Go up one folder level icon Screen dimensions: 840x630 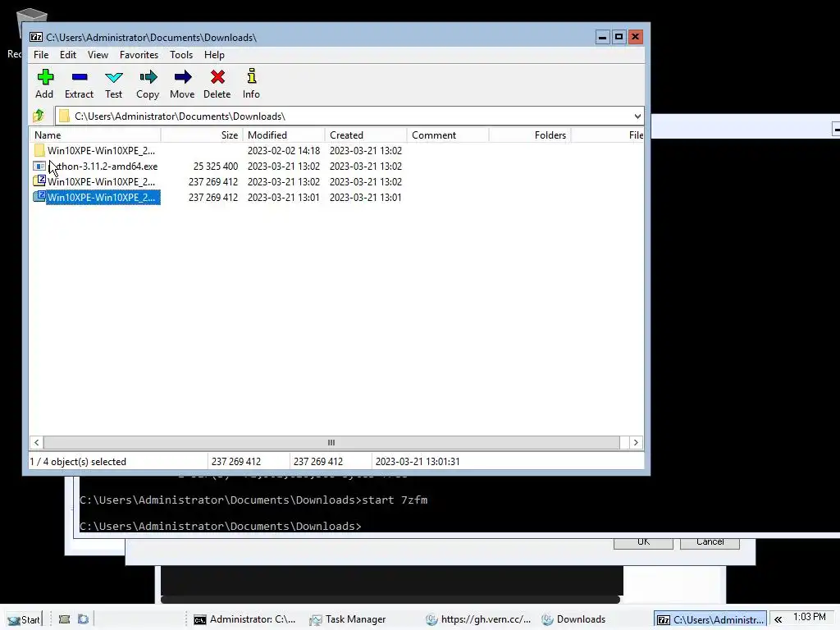coord(39,116)
